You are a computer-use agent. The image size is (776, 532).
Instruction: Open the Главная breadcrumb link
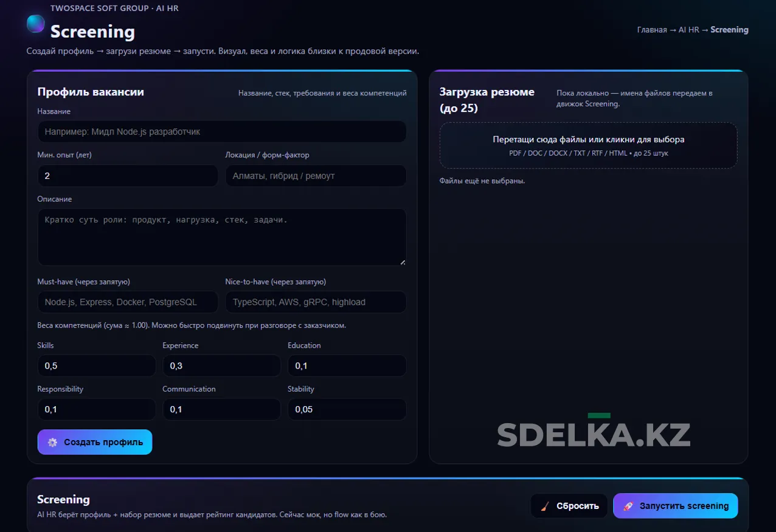[651, 30]
